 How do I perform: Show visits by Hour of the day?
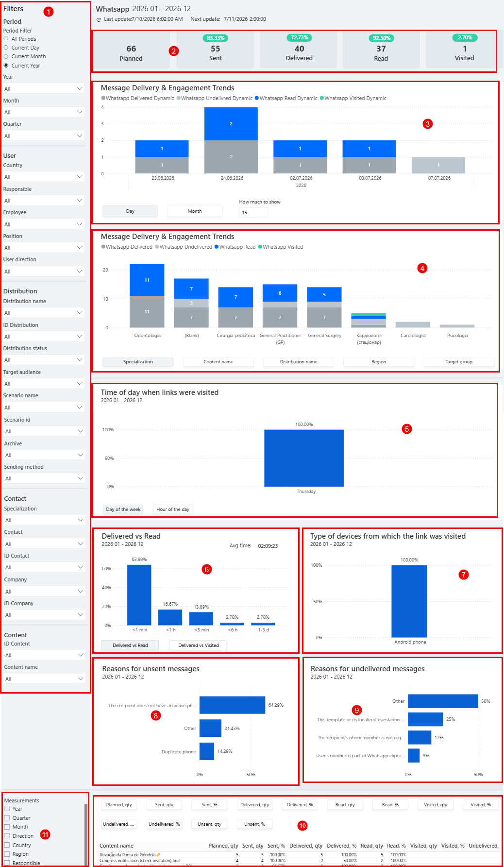pyautogui.click(x=173, y=510)
